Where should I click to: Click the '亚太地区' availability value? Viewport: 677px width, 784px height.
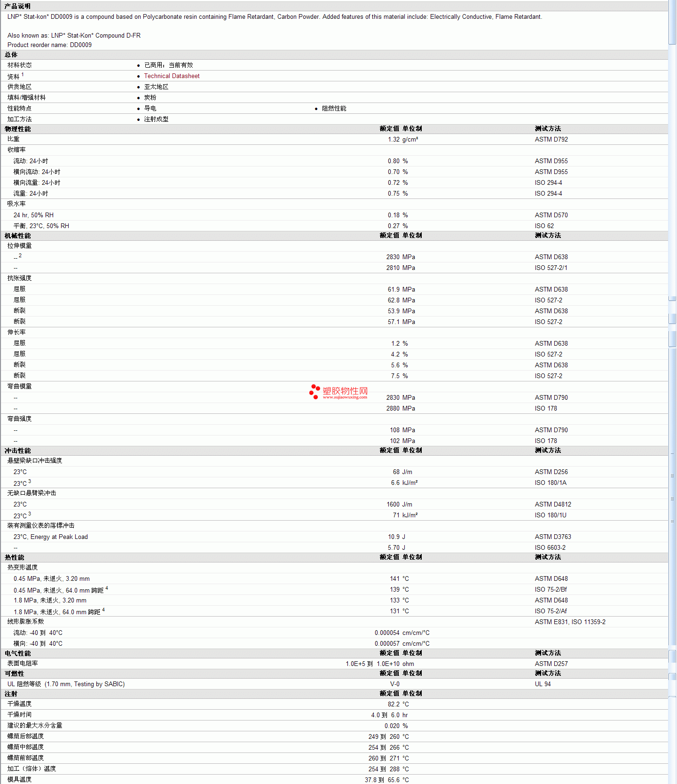click(156, 87)
